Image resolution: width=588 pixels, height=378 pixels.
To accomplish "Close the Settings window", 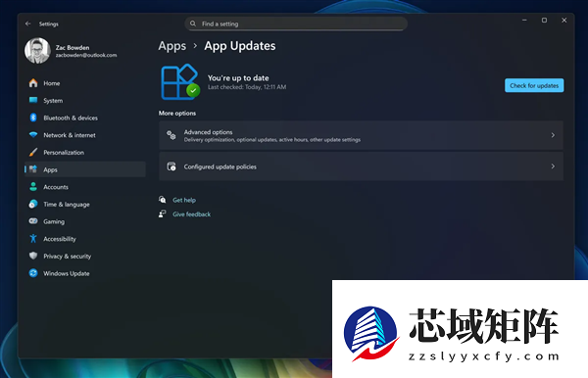I will coord(564,21).
